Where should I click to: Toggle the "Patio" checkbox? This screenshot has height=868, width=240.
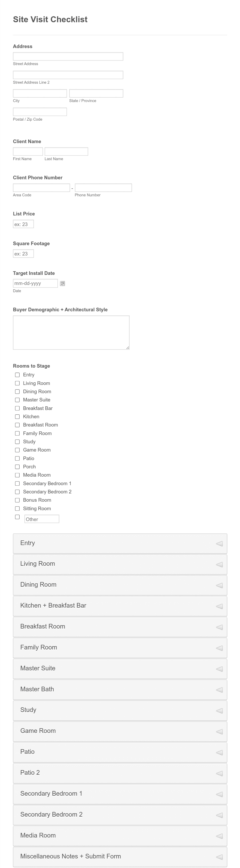[x=17, y=458]
